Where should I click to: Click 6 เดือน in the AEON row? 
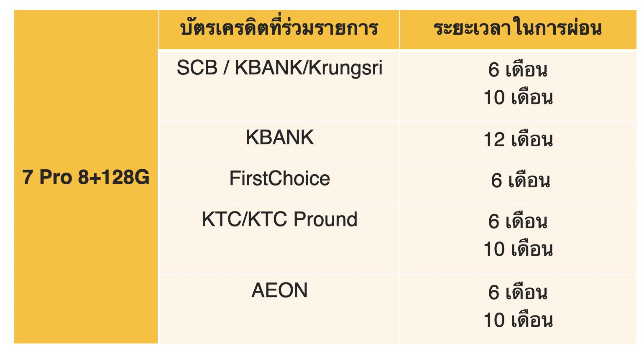[518, 292]
